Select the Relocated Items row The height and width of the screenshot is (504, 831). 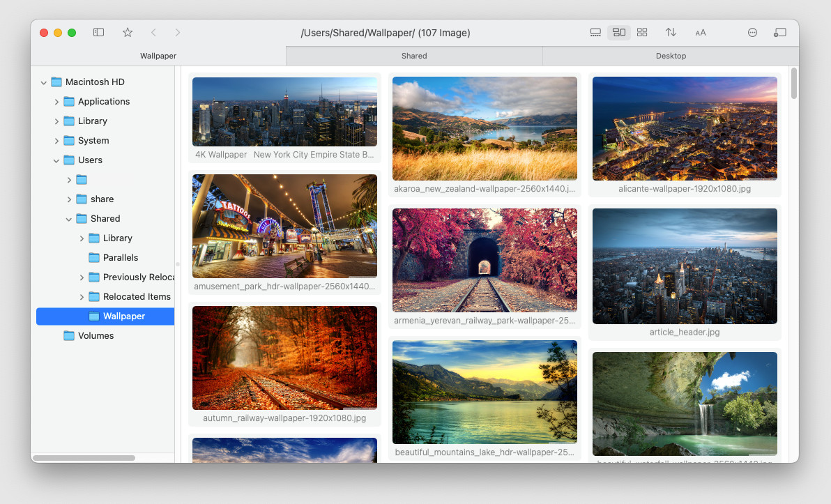pyautogui.click(x=105, y=296)
